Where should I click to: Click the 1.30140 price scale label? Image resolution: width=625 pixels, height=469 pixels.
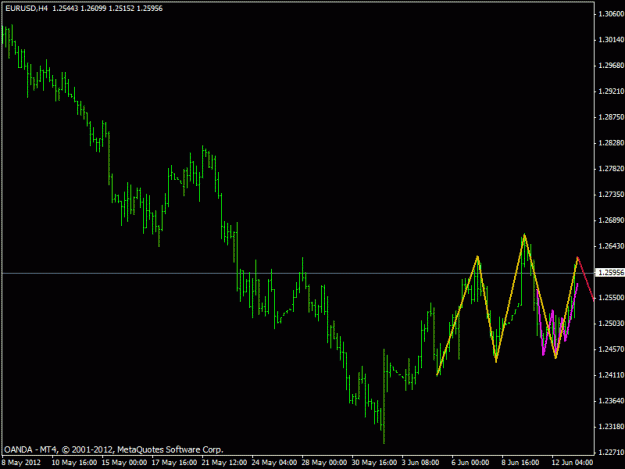611,40
